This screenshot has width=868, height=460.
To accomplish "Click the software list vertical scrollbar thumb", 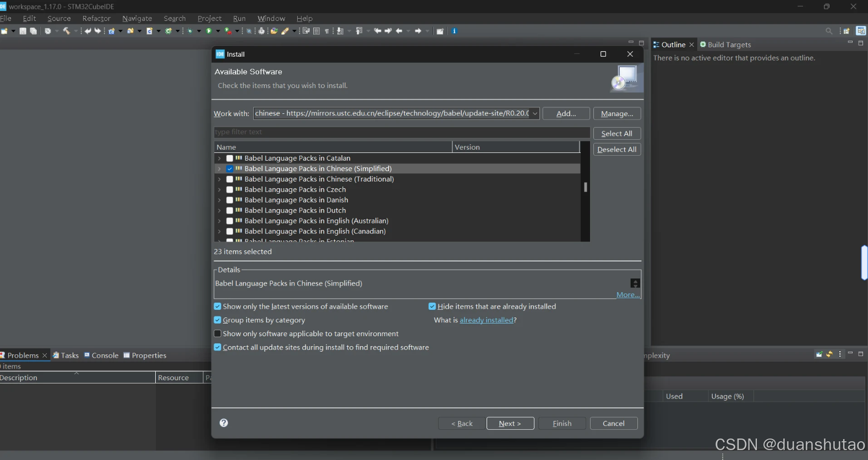I will click(585, 187).
